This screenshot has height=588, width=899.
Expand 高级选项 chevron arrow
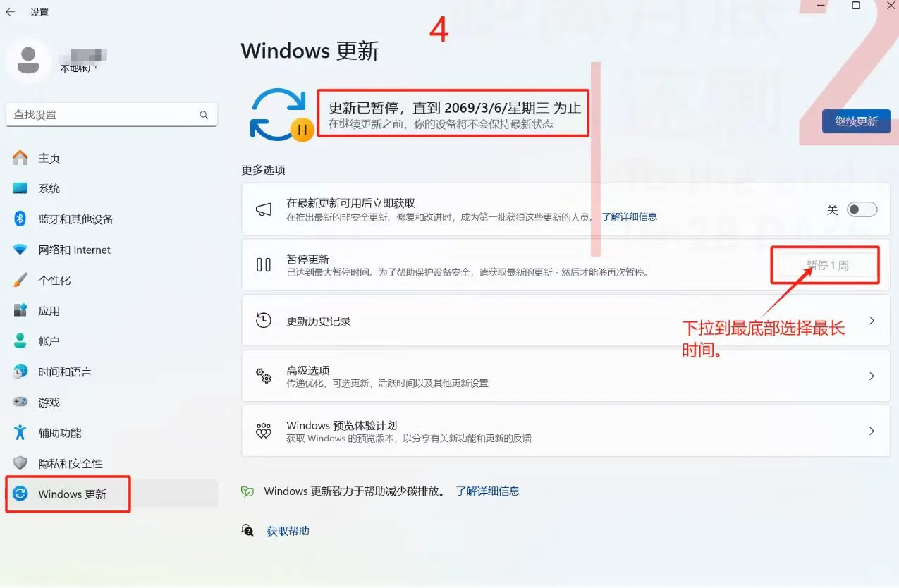(872, 376)
